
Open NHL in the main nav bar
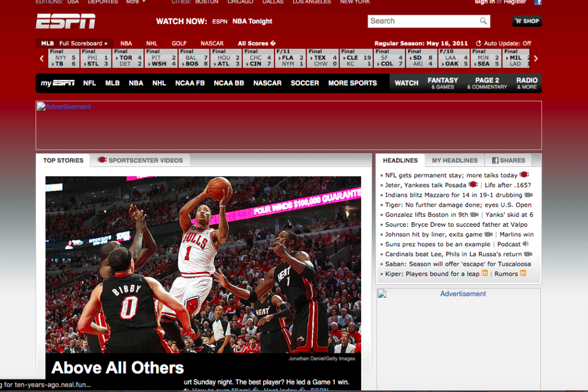point(159,83)
